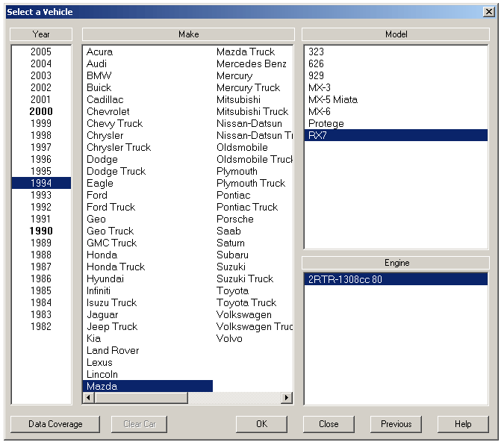
Task: Select year 2005
Action: 41,52
